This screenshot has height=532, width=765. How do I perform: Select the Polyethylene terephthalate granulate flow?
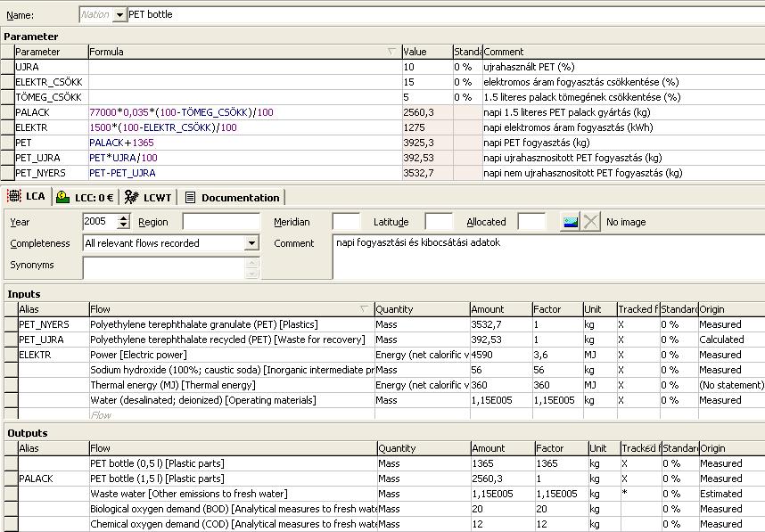[204, 324]
